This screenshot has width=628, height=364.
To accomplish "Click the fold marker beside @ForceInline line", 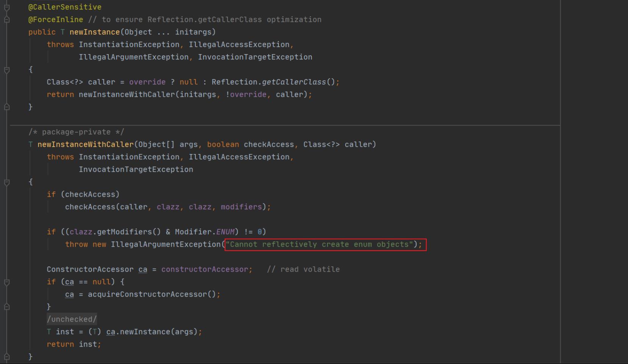I will pos(7,20).
